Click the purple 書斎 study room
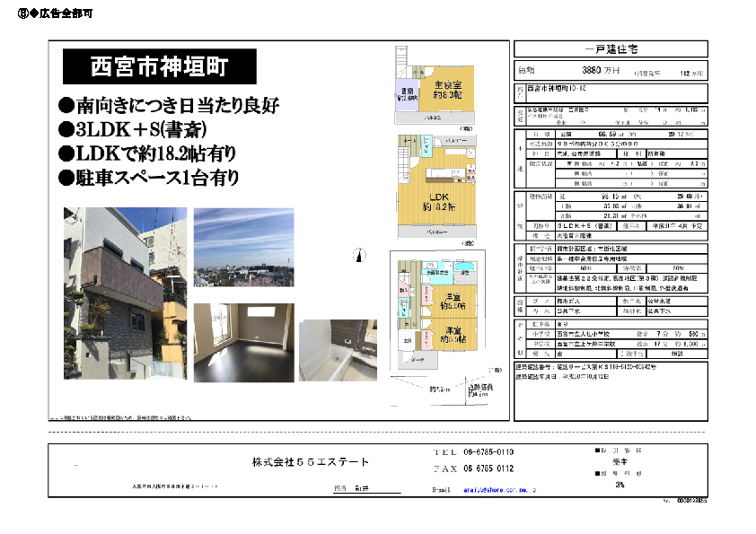 (407, 94)
